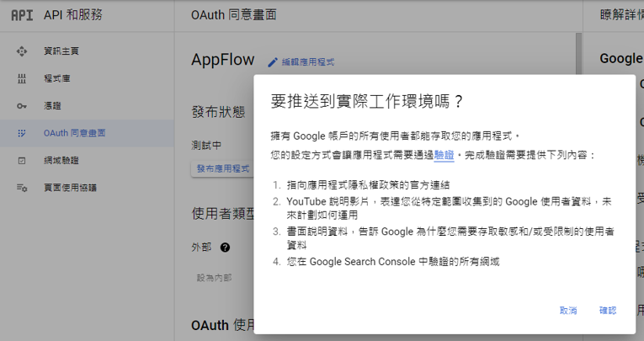Click the 擁有 Google 帳戶的所有使用者 sentence
Viewport: 644px width, 341px height.
(395, 136)
